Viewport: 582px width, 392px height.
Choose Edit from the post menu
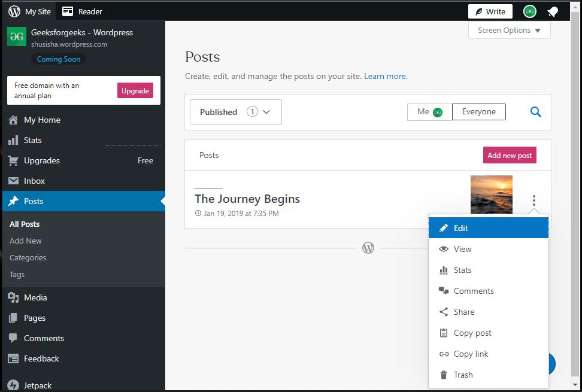pyautogui.click(x=489, y=227)
